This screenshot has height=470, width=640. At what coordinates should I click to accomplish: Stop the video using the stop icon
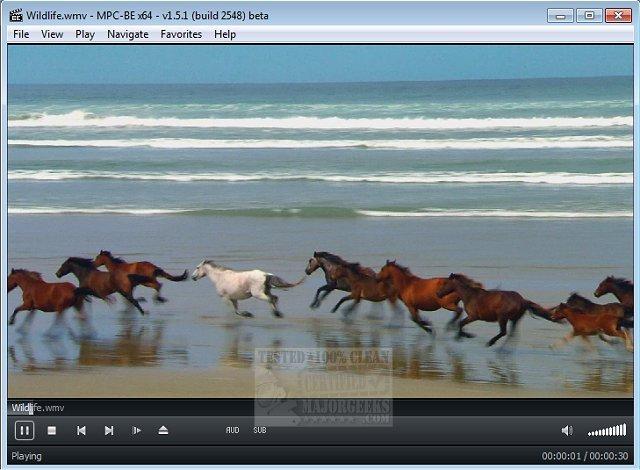52,430
